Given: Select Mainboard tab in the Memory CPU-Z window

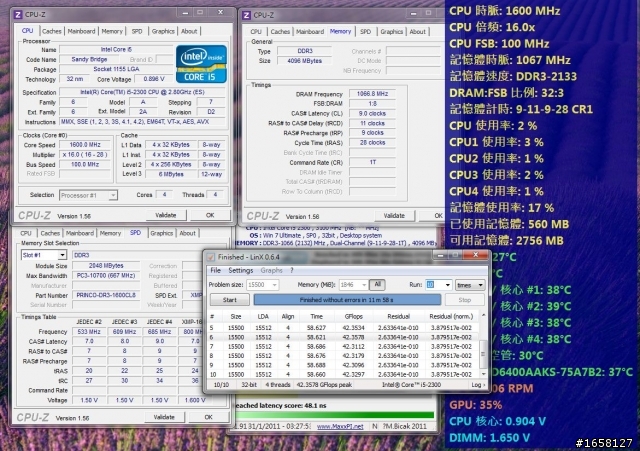Looking at the screenshot, I should coord(310,31).
